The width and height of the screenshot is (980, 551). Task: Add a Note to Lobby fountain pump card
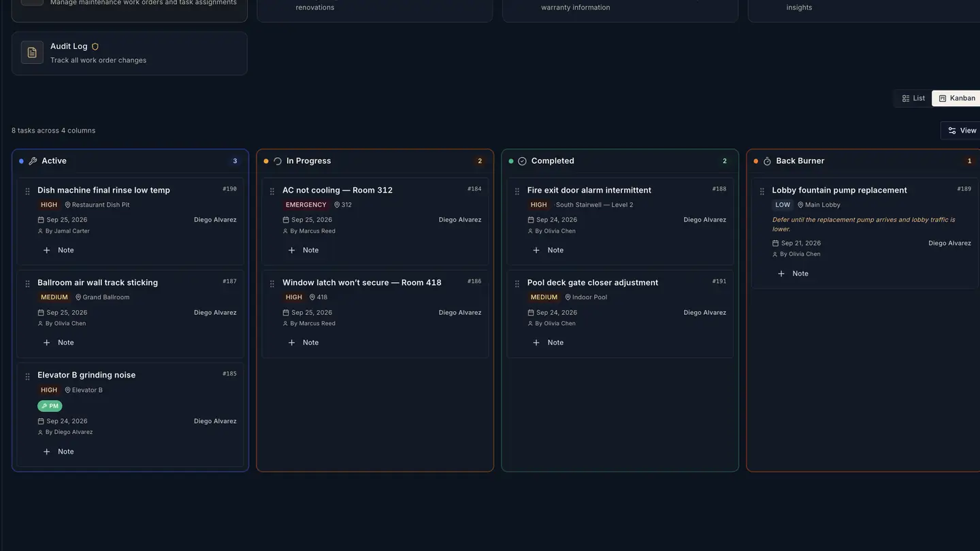point(794,273)
